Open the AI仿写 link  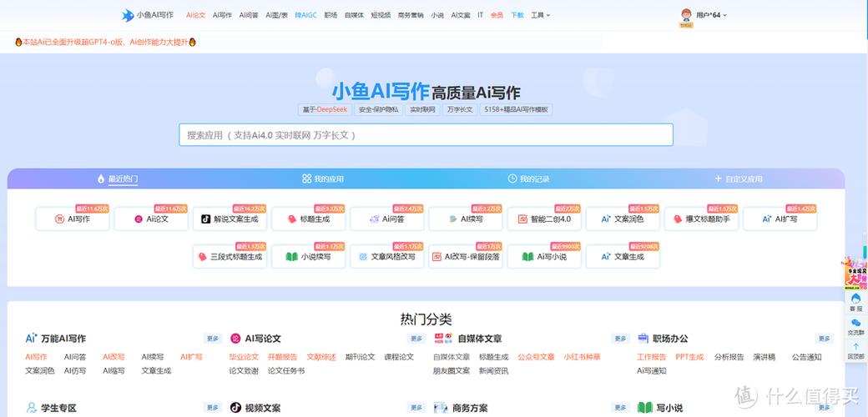(75, 371)
